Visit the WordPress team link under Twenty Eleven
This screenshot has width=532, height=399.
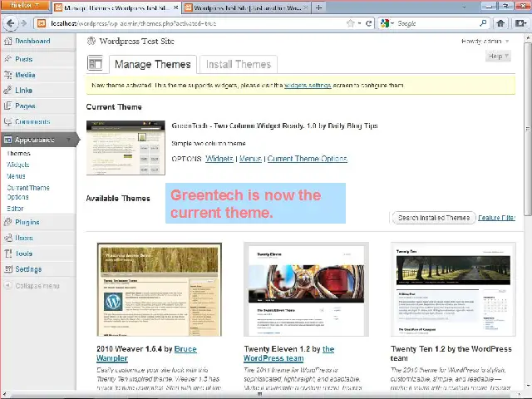[288, 353]
